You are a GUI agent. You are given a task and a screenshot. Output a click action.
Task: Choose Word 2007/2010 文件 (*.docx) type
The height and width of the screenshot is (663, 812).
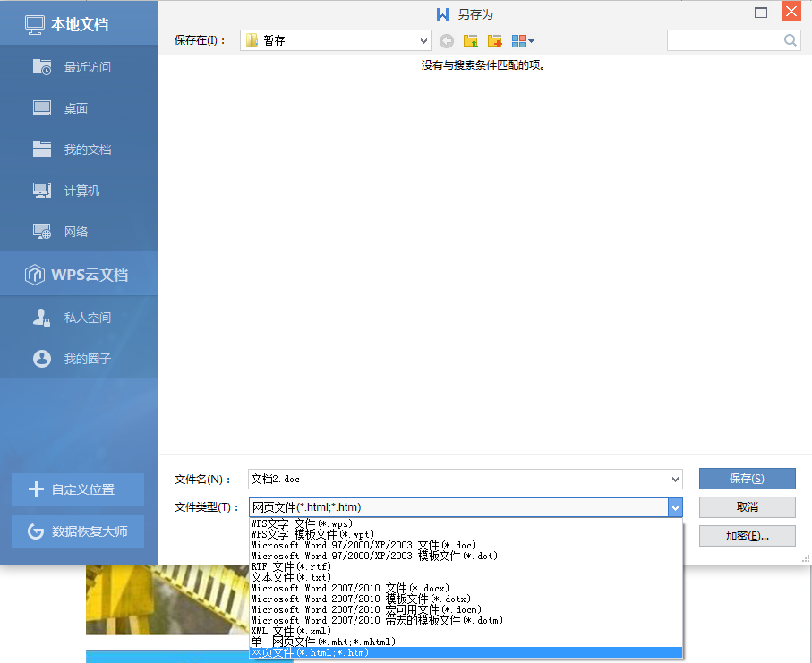[466, 588]
